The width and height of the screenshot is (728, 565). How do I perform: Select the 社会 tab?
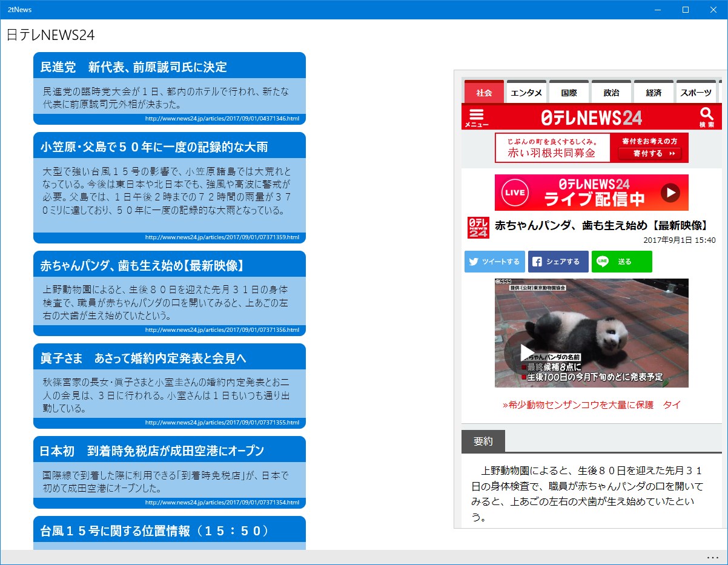pyautogui.click(x=484, y=92)
